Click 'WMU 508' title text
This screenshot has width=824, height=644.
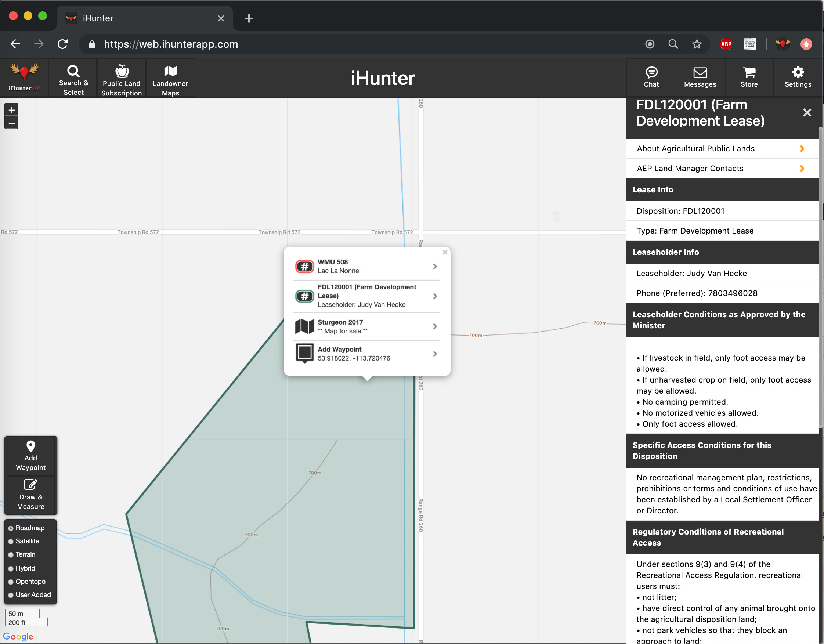332,262
